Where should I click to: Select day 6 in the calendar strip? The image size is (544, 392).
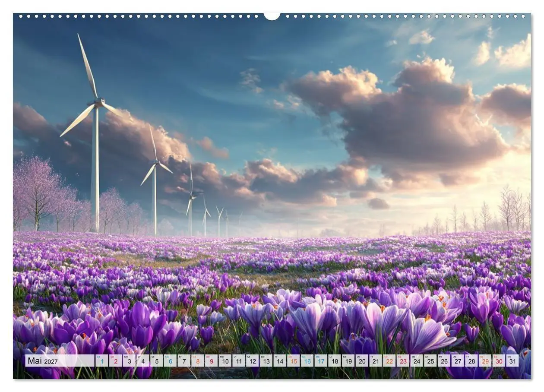pos(170,360)
